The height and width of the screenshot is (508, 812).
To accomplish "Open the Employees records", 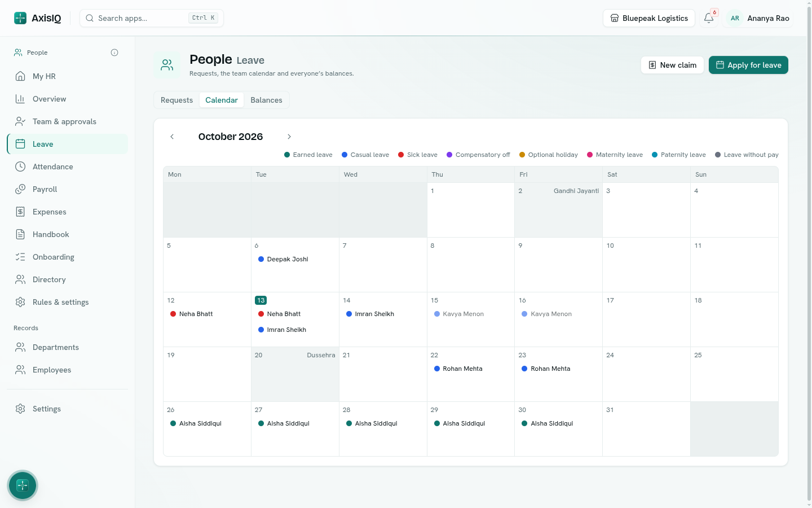I will tap(68, 370).
